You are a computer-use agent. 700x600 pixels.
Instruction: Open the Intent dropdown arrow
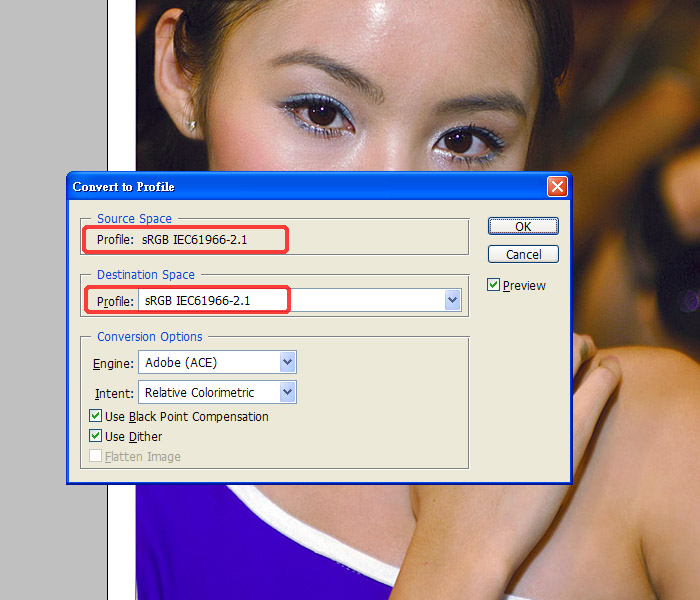[288, 392]
